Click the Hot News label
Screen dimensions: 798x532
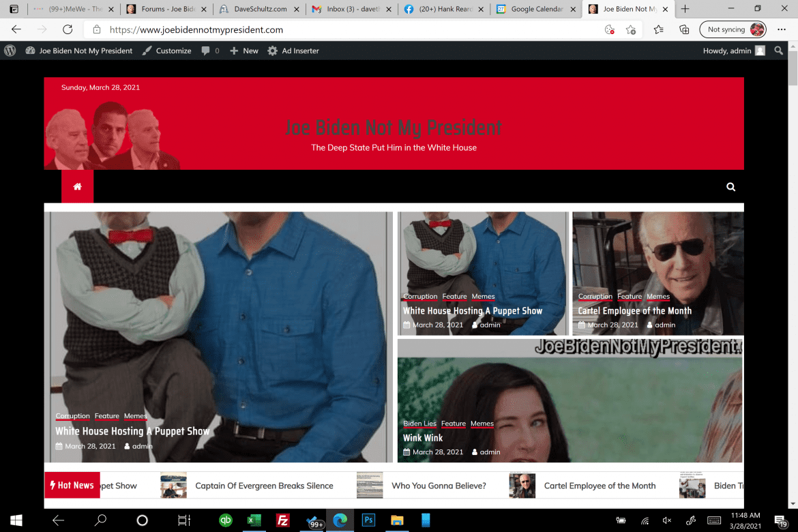[x=72, y=485]
